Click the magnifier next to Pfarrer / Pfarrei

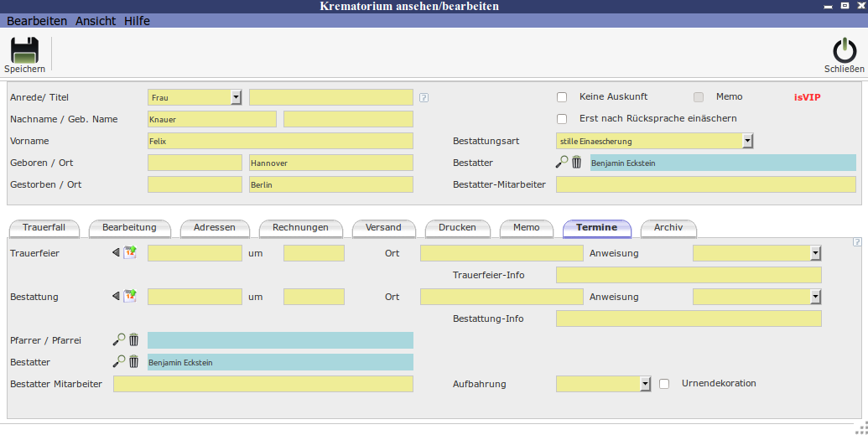[119, 339]
